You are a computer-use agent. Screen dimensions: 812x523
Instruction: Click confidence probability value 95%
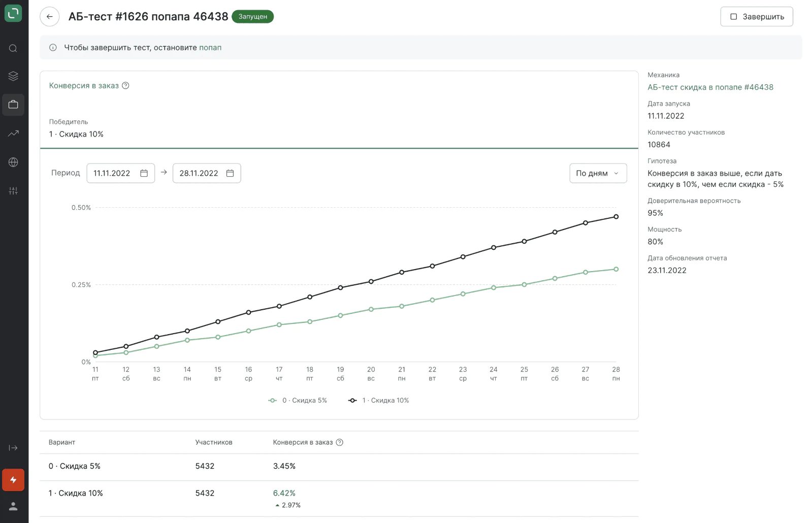point(655,213)
